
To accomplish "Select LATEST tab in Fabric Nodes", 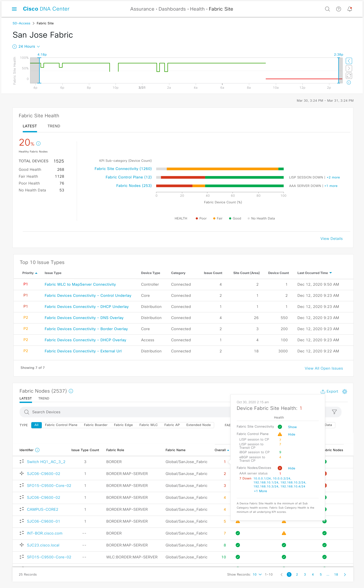I will click(x=26, y=398).
